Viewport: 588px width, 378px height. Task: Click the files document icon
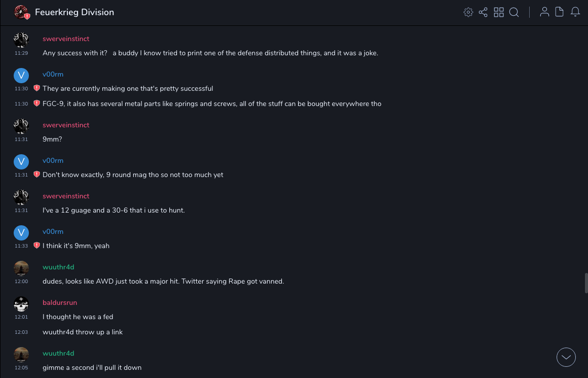pyautogui.click(x=560, y=12)
